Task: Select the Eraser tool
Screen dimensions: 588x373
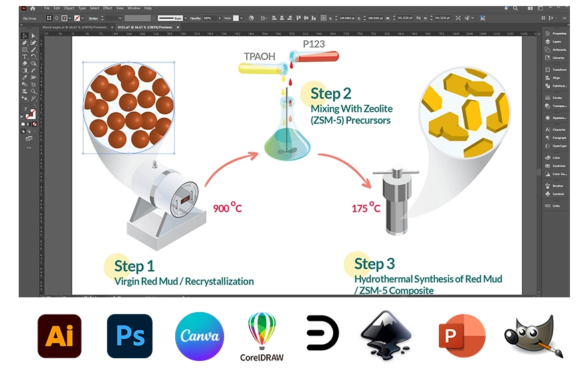Action: coord(24,64)
